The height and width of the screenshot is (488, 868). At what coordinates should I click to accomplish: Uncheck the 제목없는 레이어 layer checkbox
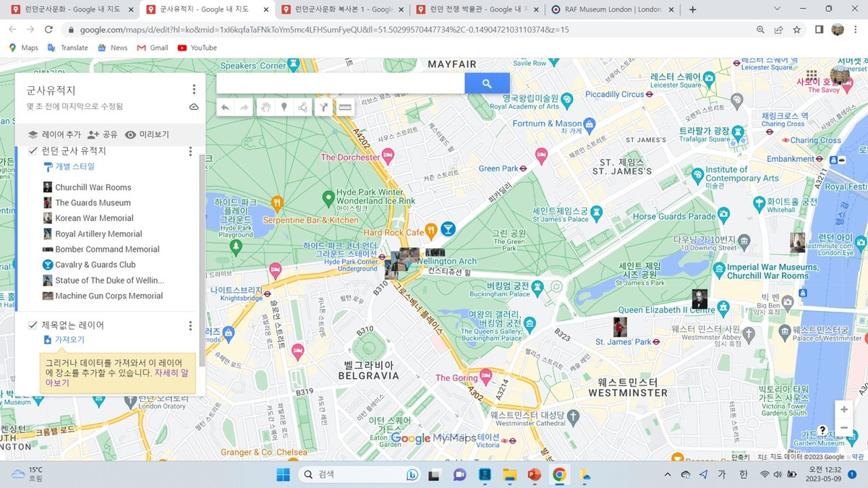[33, 325]
